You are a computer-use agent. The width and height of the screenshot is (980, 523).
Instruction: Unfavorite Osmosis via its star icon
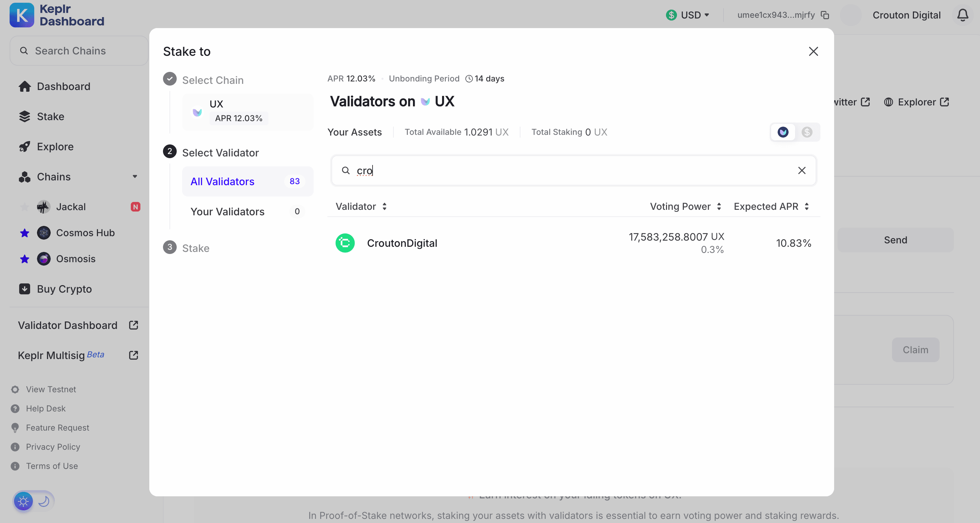point(25,259)
